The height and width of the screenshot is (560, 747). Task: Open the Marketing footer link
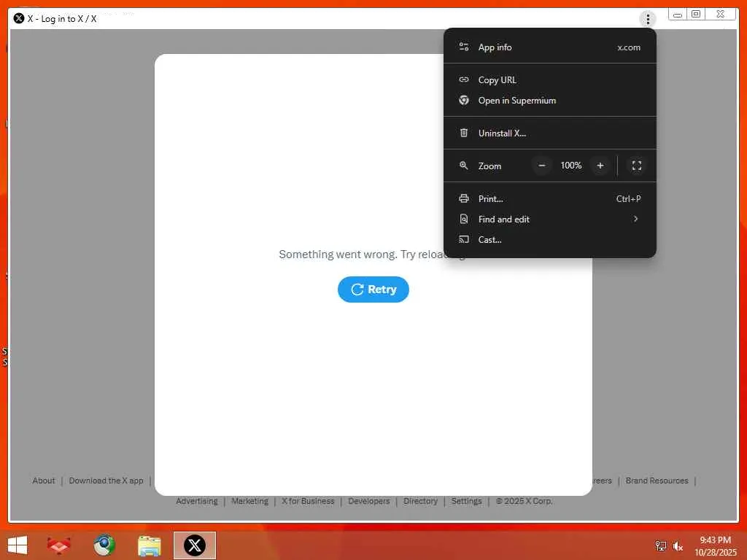pos(249,502)
